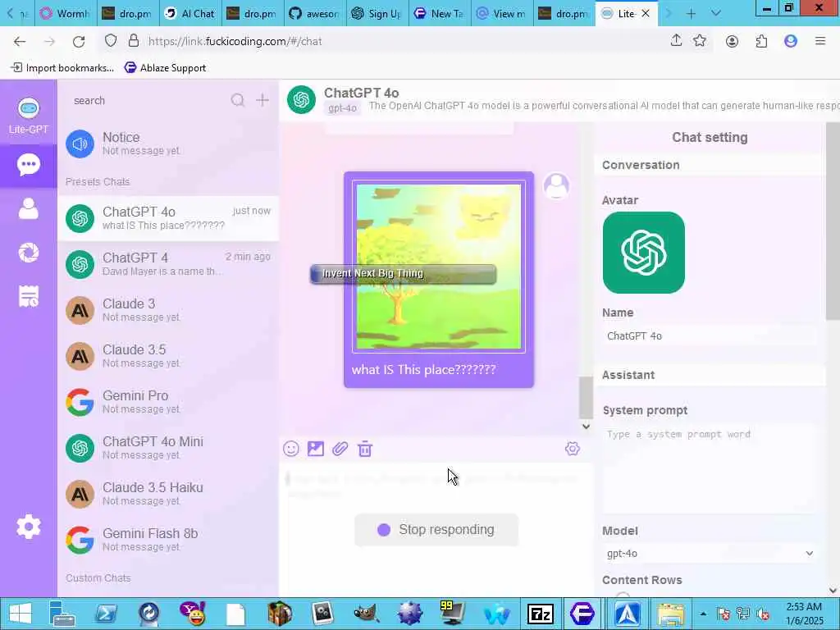Edit the Name field ChatGPT 4o
Screen dimensions: 840x630
click(x=710, y=336)
